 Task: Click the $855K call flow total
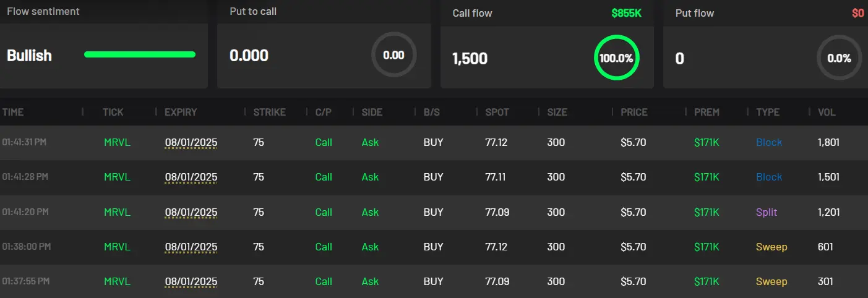click(x=626, y=13)
